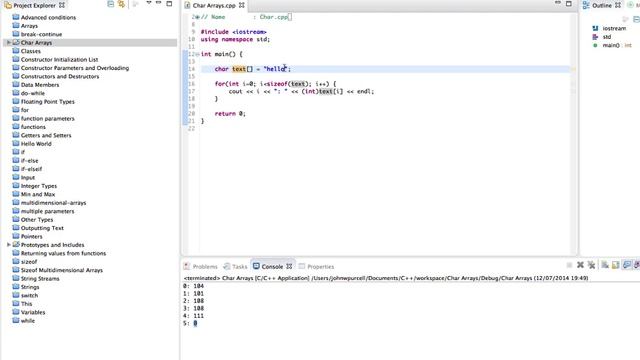Select the Advanced conditions project

click(x=48, y=18)
